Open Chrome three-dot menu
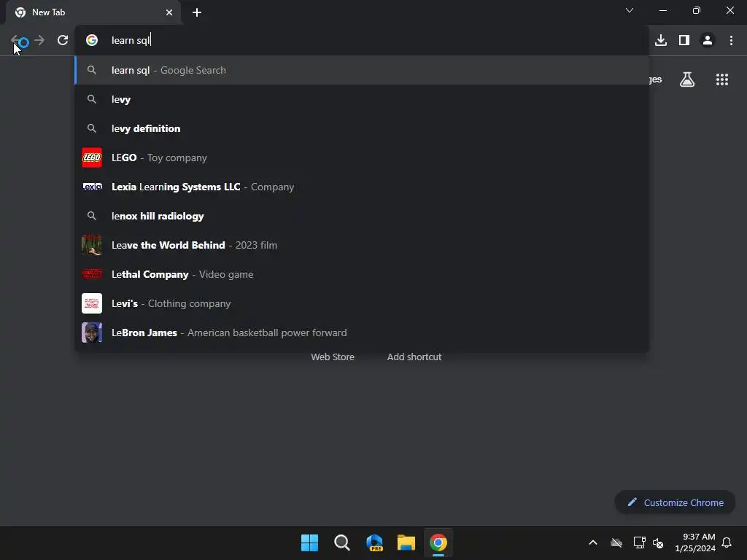Viewport: 747px width, 560px height. tap(731, 41)
